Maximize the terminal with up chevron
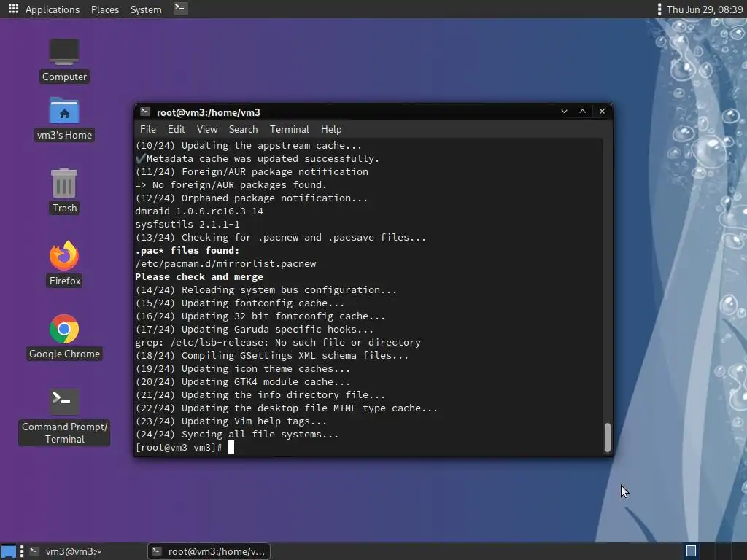 (582, 112)
